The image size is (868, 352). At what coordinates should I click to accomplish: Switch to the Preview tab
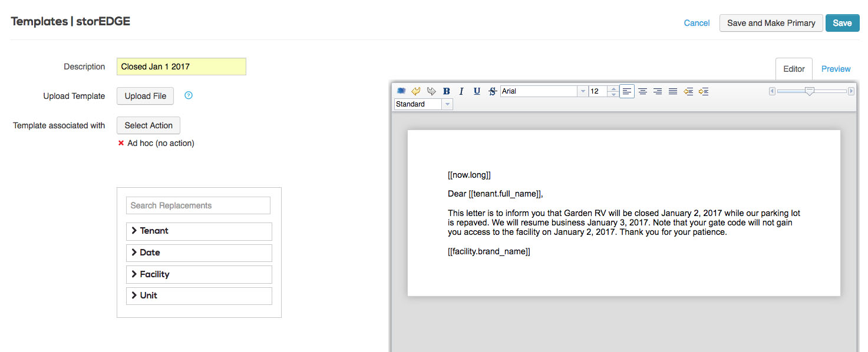836,69
